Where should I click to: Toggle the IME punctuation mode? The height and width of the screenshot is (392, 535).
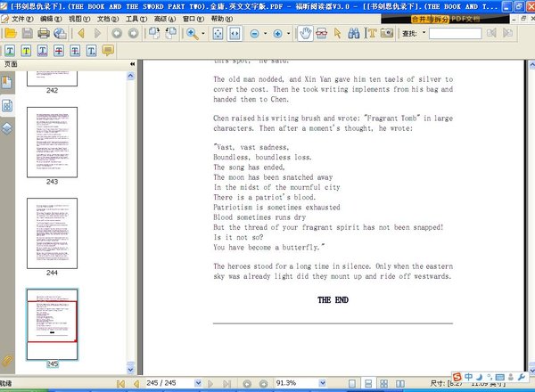(x=490, y=377)
